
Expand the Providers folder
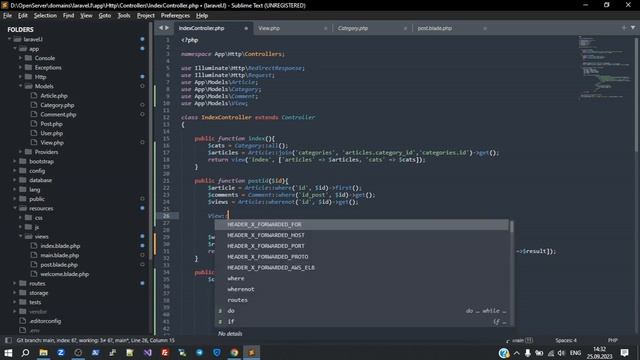[x=20, y=152]
